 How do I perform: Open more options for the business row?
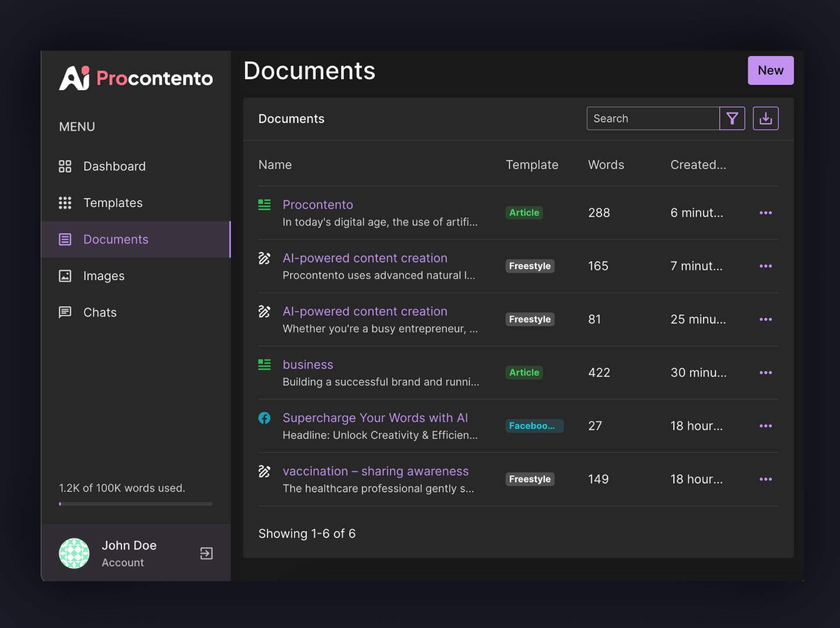pos(765,372)
